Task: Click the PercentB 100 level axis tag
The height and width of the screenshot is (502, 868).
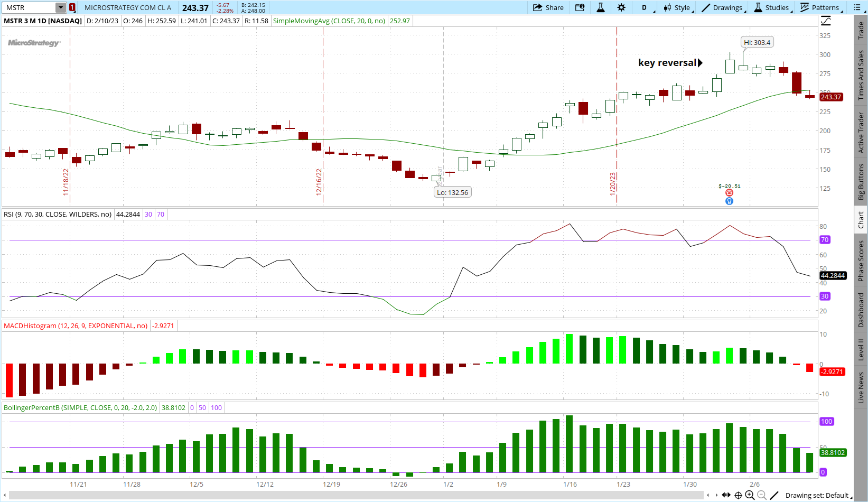Action: (x=826, y=421)
